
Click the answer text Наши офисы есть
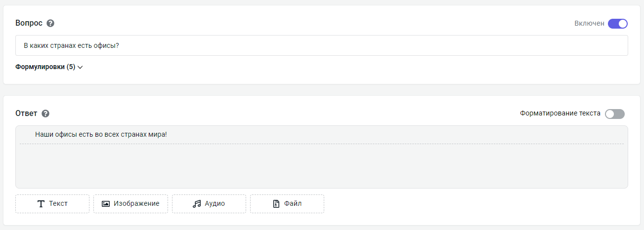[x=101, y=134]
